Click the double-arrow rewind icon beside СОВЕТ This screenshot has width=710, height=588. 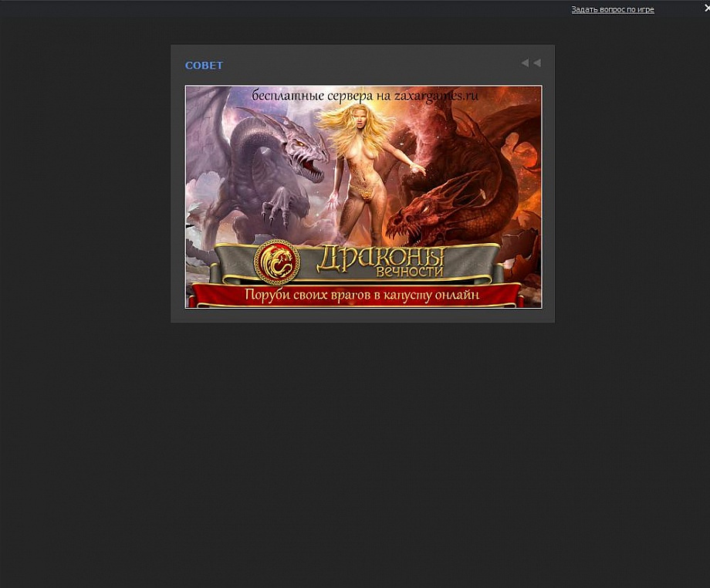(x=531, y=63)
